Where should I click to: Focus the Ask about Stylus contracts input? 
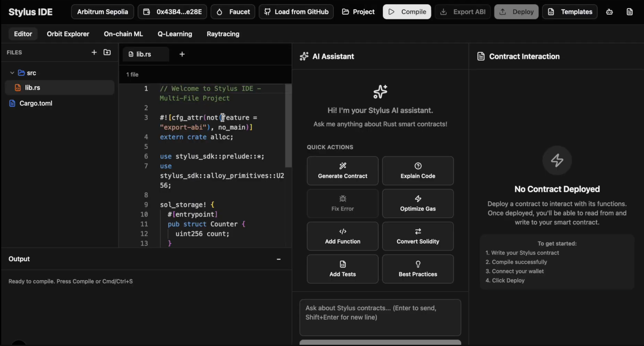[x=380, y=317]
